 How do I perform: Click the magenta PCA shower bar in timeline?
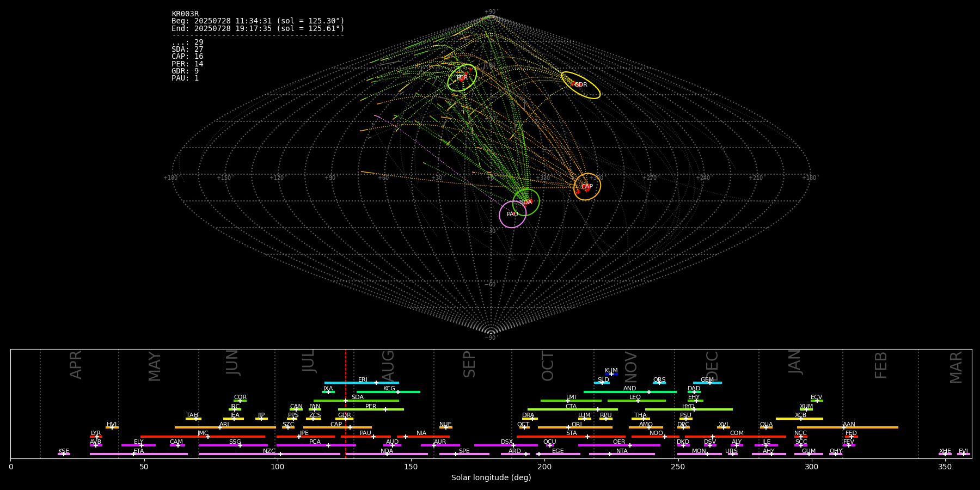click(x=316, y=445)
